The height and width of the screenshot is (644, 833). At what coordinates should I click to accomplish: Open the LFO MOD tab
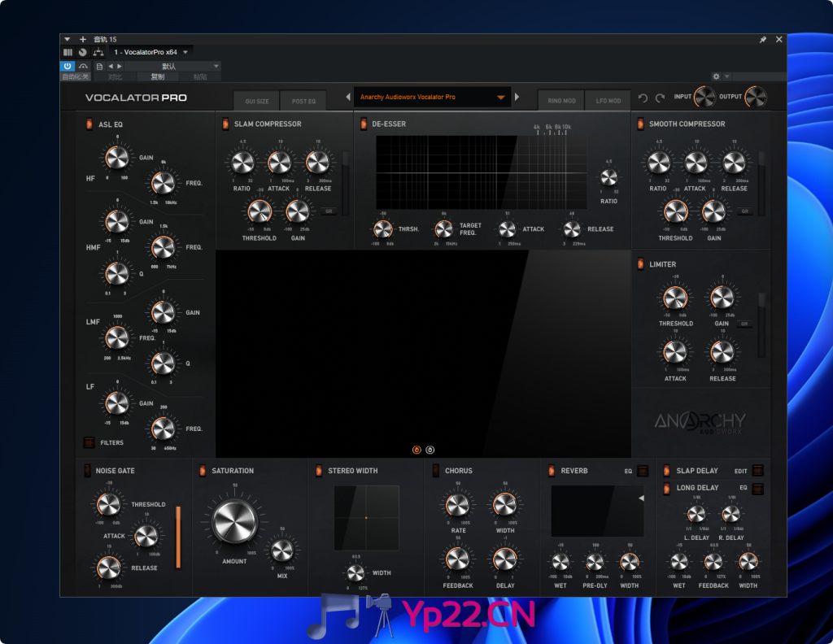coord(608,100)
